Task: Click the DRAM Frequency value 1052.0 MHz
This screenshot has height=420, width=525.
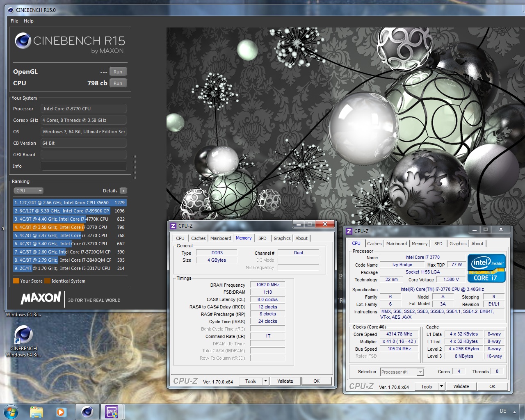Action: (x=267, y=285)
